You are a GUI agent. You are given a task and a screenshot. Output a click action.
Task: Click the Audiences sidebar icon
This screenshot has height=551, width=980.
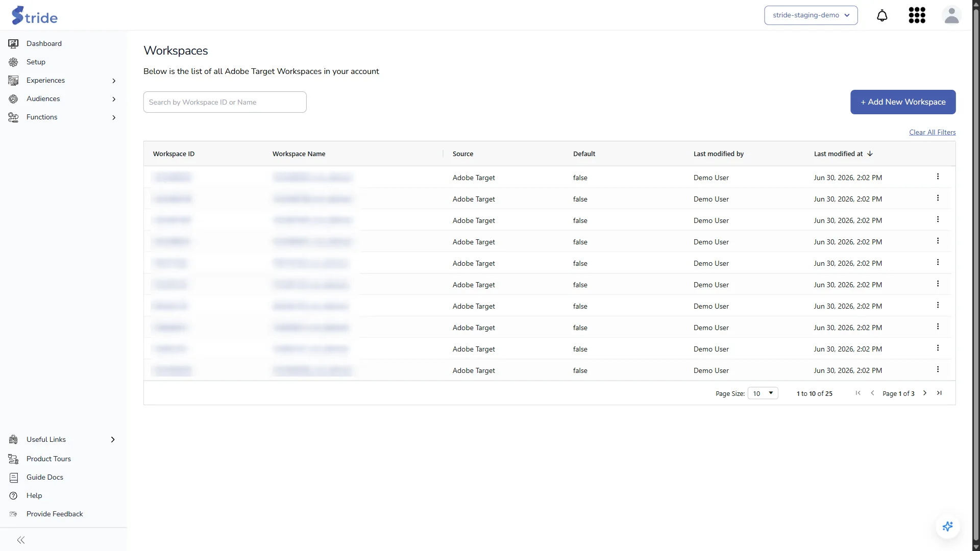tap(13, 99)
